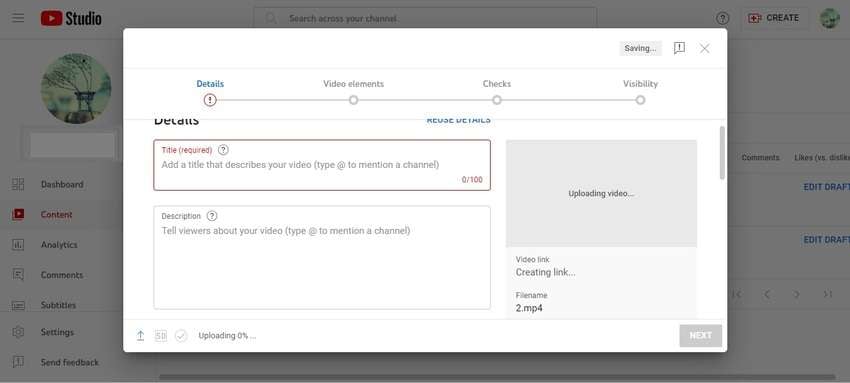This screenshot has height=383, width=850.
Task: Click the 2.mp4 filename text
Action: [529, 308]
